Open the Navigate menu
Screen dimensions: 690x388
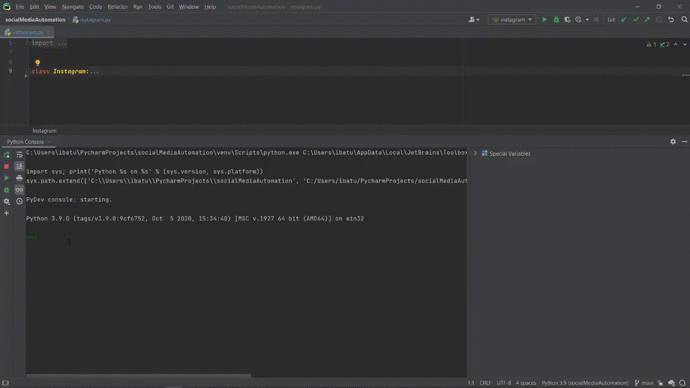73,7
